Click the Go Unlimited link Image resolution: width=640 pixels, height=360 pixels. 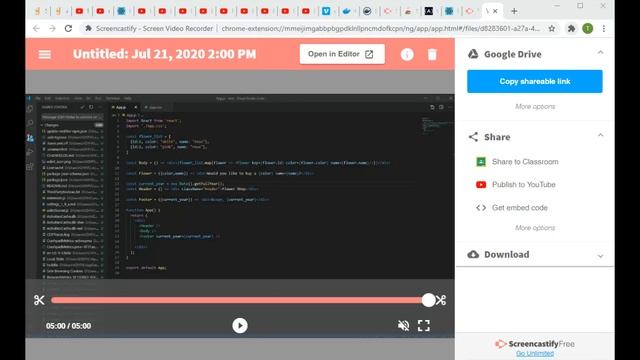pyautogui.click(x=535, y=353)
